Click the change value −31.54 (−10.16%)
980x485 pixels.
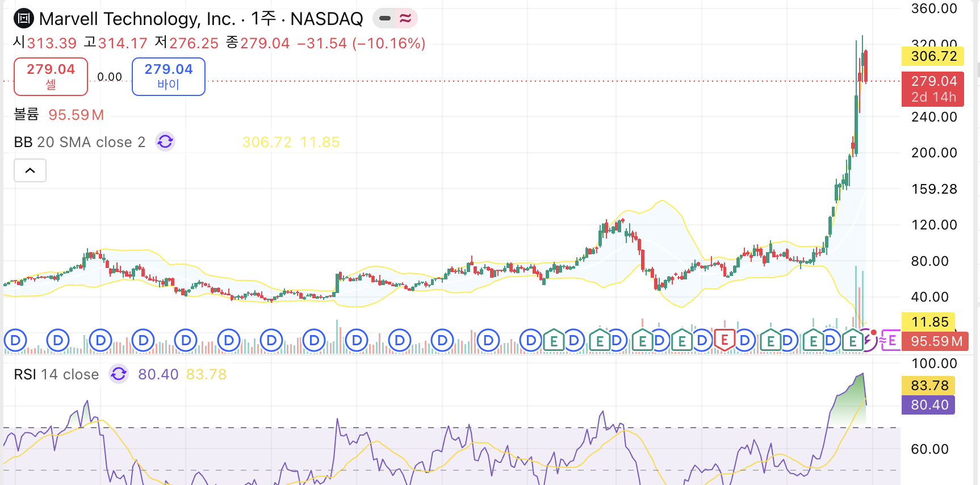click(362, 43)
